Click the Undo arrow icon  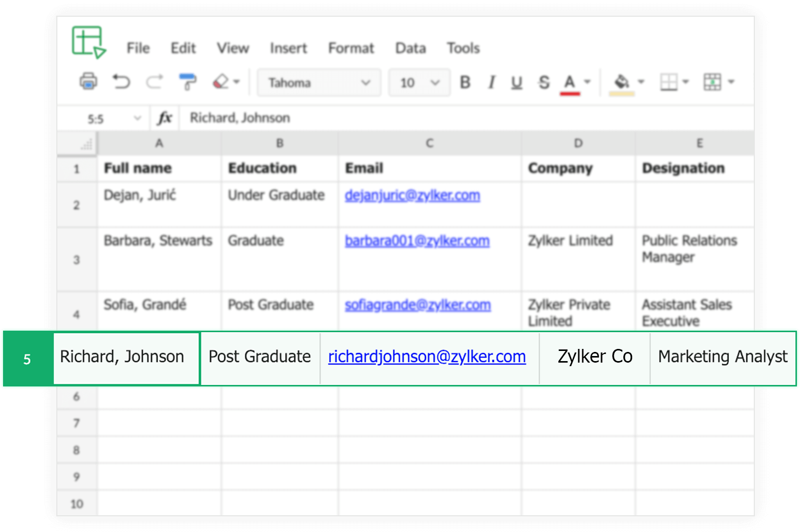pyautogui.click(x=121, y=82)
